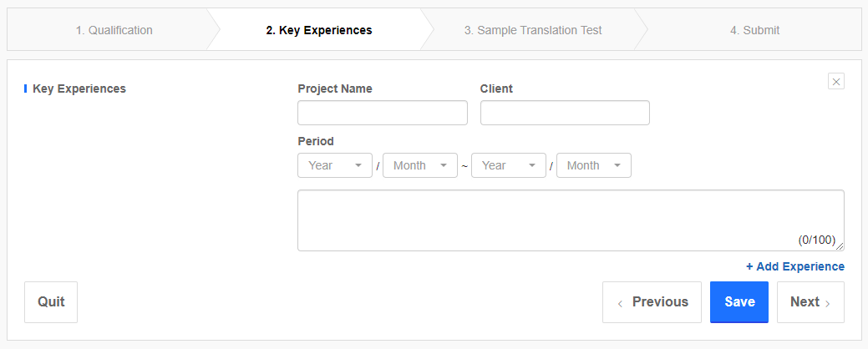This screenshot has height=349, width=868.
Task: Open the 4. Submit step
Action: tap(754, 30)
